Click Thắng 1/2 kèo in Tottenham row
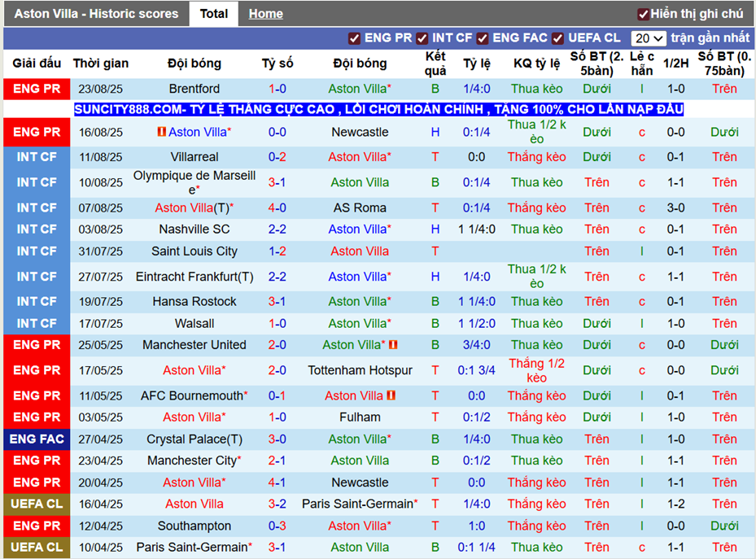Viewport: 756px width, 559px height. point(536,370)
